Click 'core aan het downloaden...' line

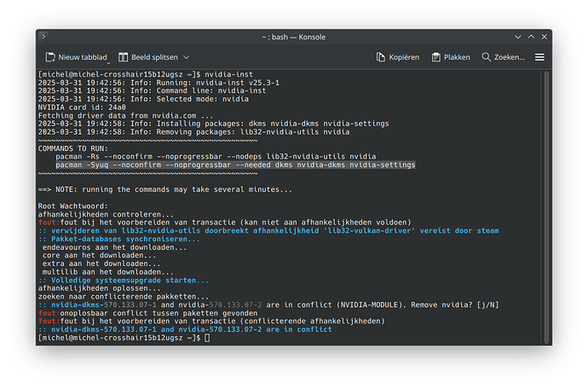[x=99, y=256]
